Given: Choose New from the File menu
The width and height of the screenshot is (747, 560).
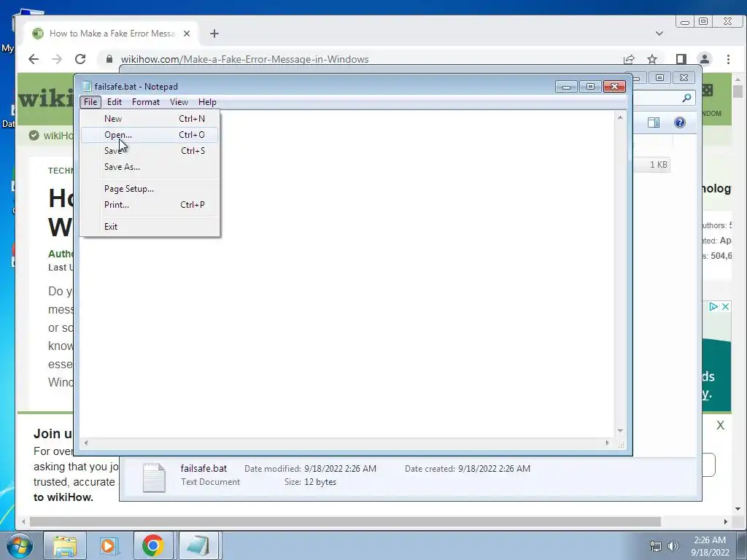Looking at the screenshot, I should (150, 119).
